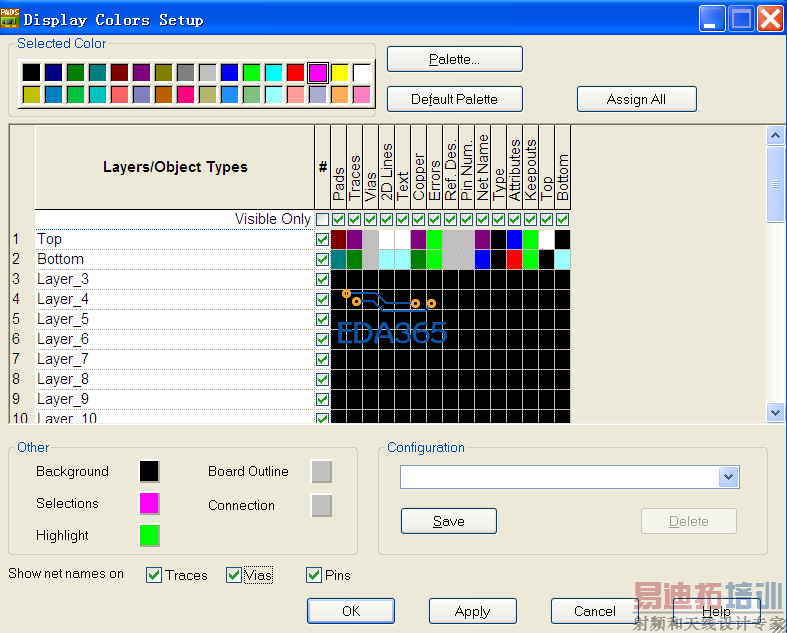Cancel the Display Colors Setup dialog

pyautogui.click(x=595, y=611)
